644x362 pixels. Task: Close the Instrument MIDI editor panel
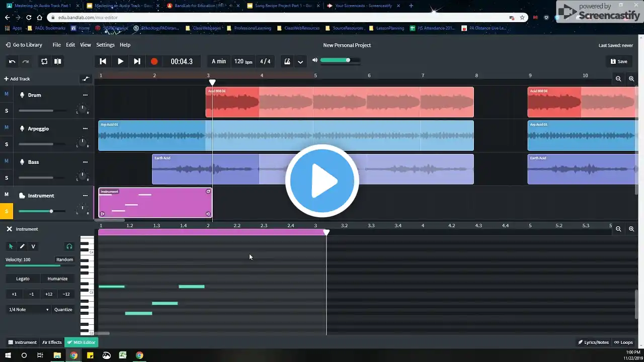(9, 229)
